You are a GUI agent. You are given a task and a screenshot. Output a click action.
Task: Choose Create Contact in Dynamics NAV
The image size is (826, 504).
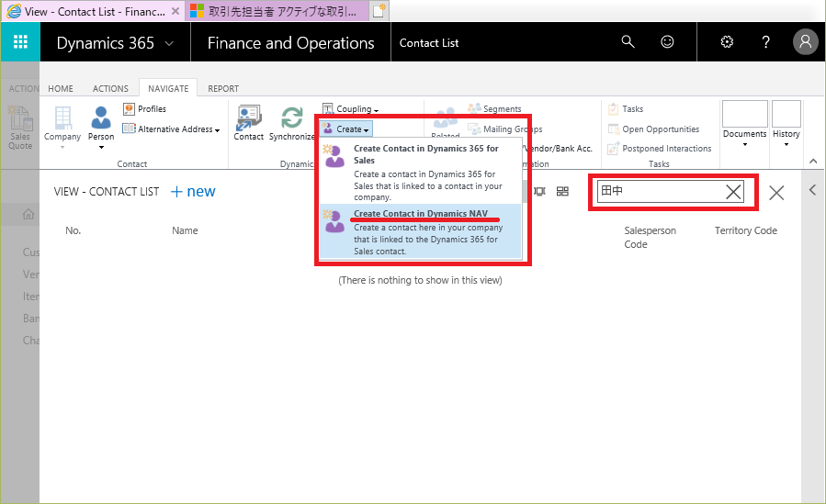pyautogui.click(x=421, y=231)
